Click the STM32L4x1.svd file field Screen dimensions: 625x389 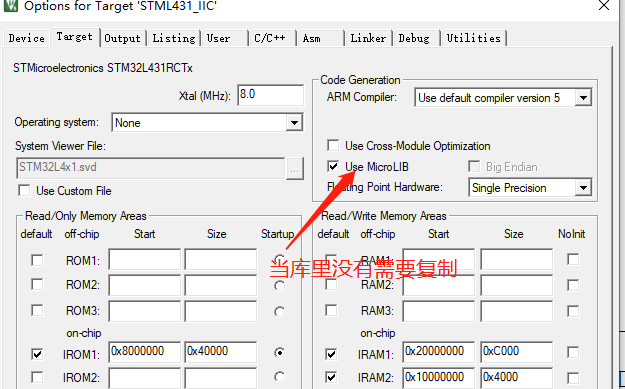pyautogui.click(x=151, y=168)
